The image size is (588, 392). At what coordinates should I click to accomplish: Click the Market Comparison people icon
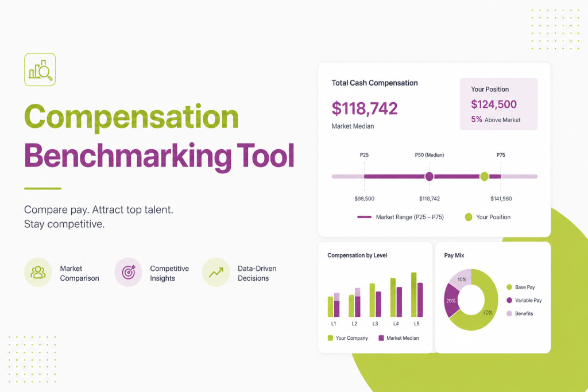38,273
